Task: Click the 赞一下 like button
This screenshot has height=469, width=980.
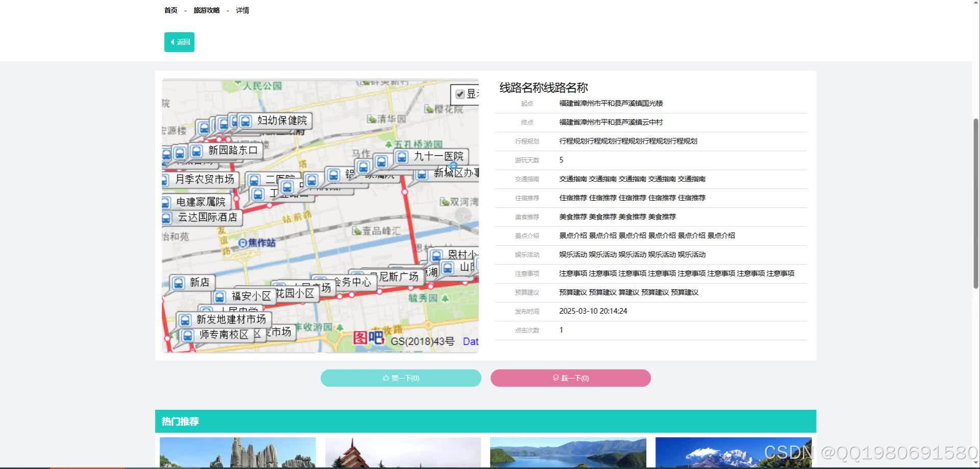Action: [x=400, y=378]
